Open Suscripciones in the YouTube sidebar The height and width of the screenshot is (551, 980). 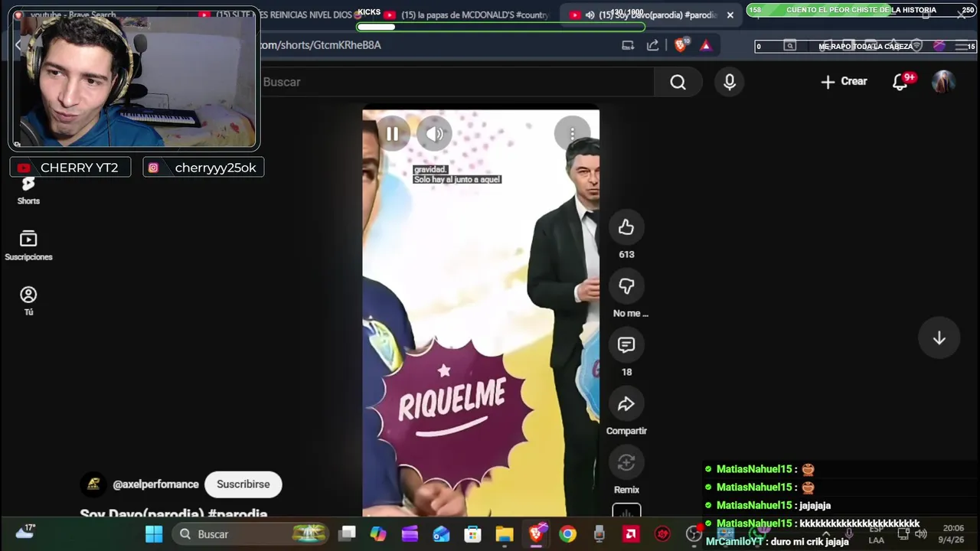(x=28, y=246)
